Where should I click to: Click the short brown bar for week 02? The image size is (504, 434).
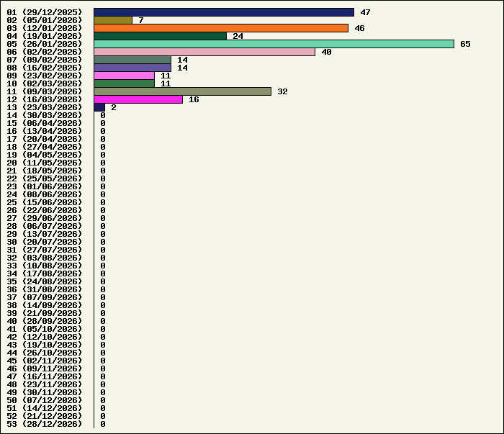click(x=113, y=20)
